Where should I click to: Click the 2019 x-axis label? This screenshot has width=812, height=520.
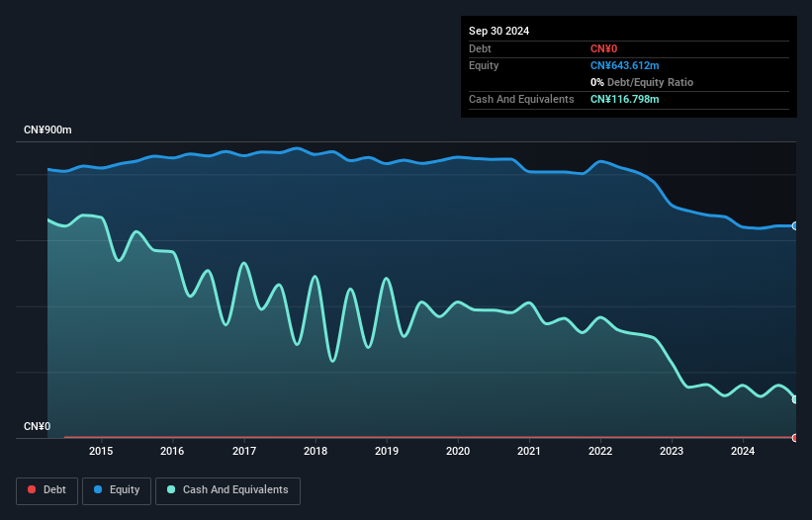click(387, 451)
